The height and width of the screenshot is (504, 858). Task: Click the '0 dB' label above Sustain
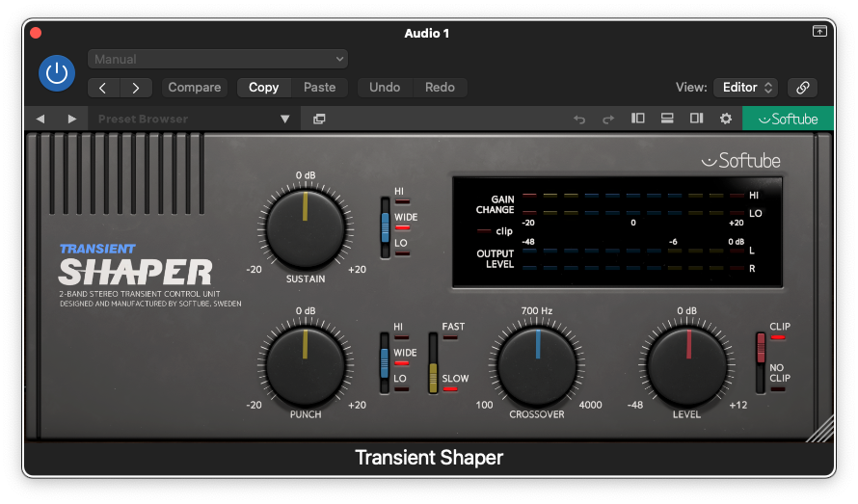pos(306,175)
